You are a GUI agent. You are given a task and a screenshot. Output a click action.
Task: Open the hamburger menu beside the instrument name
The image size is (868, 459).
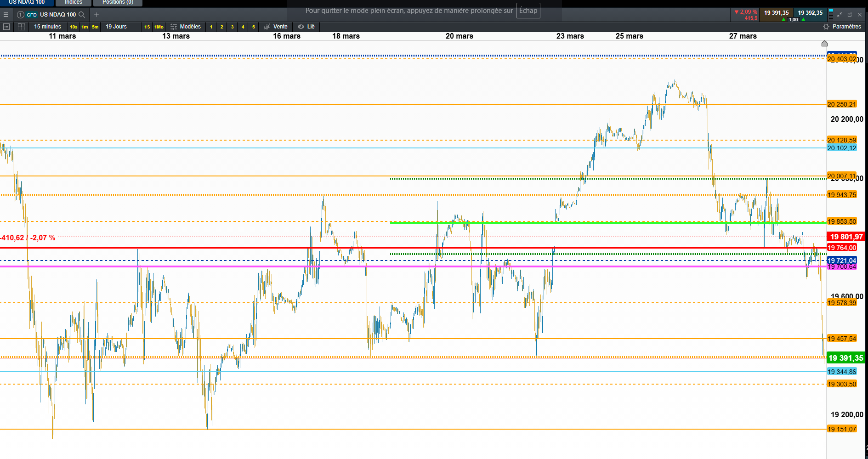pyautogui.click(x=6, y=15)
